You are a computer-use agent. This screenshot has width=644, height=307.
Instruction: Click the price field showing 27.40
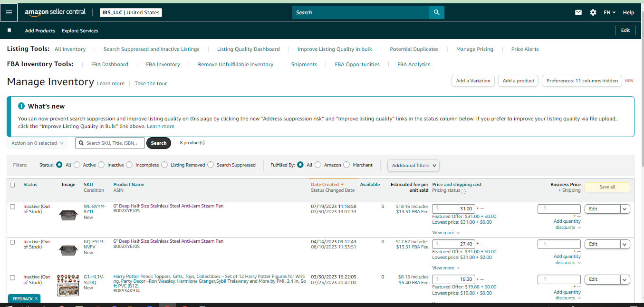(453, 244)
